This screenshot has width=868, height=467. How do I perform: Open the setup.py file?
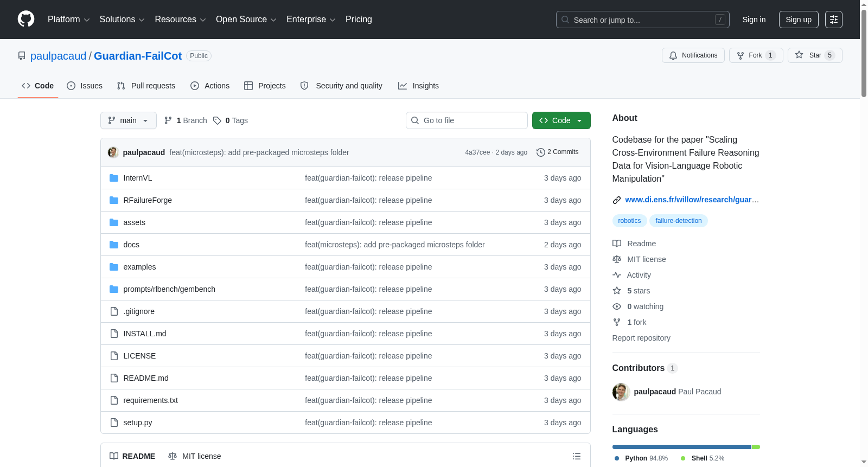(138, 423)
